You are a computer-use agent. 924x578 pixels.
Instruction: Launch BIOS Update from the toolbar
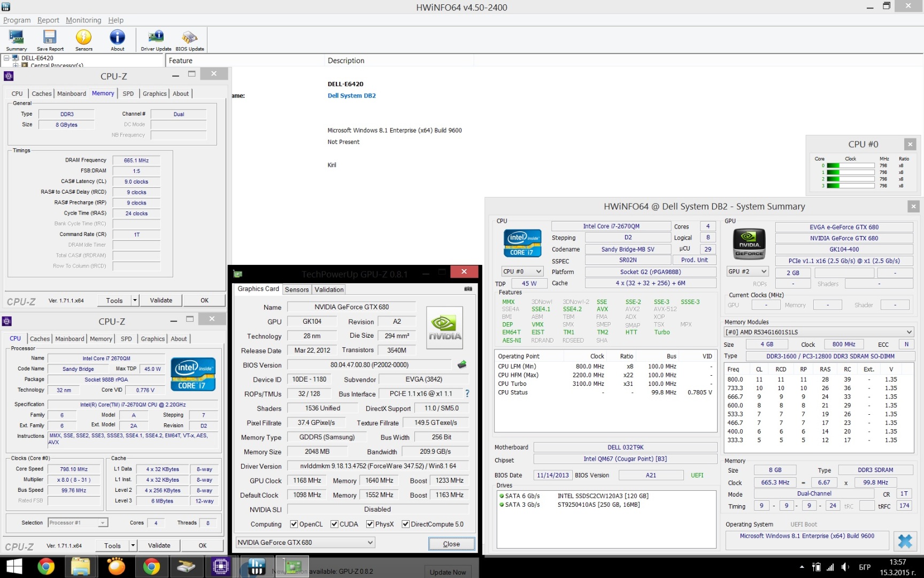tap(190, 41)
